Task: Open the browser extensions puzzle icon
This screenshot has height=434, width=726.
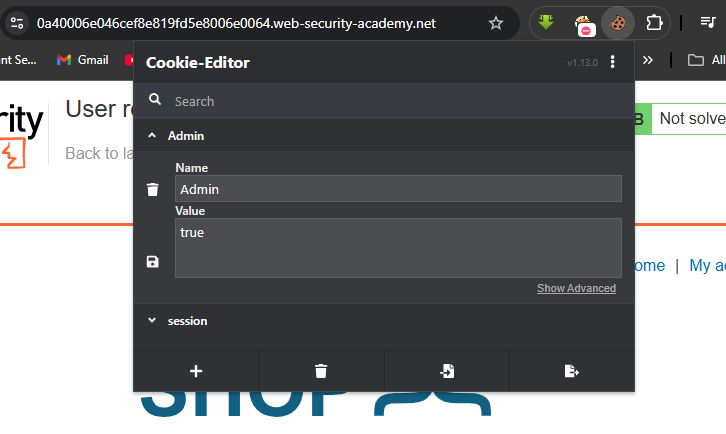Action: [654, 23]
